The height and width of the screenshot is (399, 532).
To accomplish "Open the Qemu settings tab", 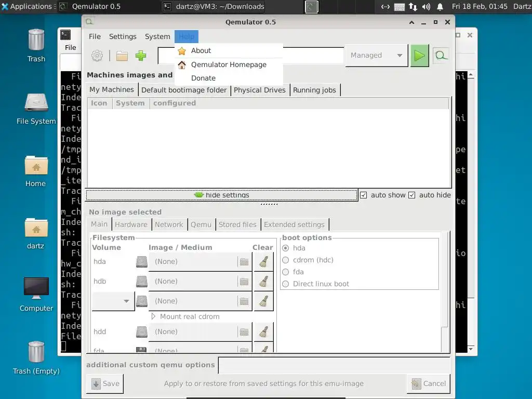I will (x=201, y=224).
